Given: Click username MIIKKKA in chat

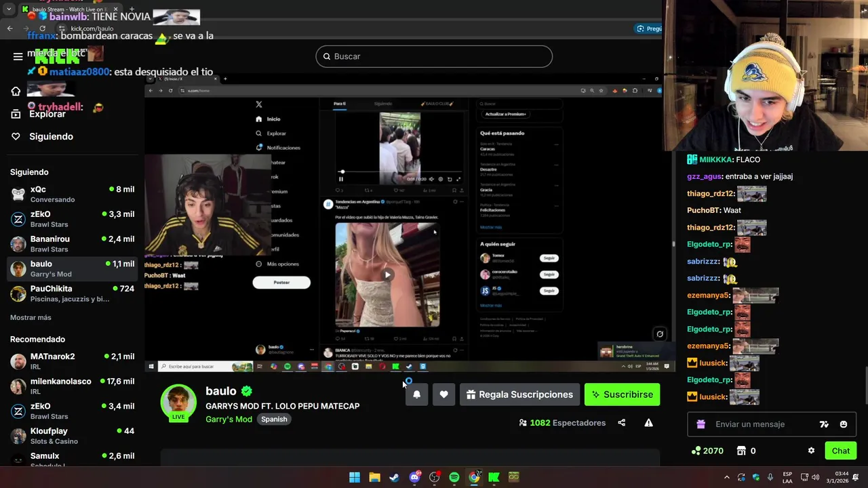Looking at the screenshot, I should point(715,159).
